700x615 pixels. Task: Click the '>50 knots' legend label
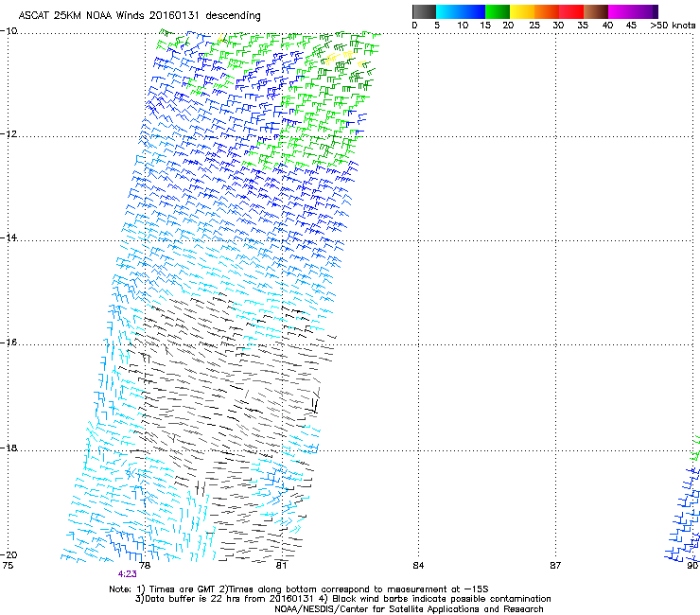point(673,26)
